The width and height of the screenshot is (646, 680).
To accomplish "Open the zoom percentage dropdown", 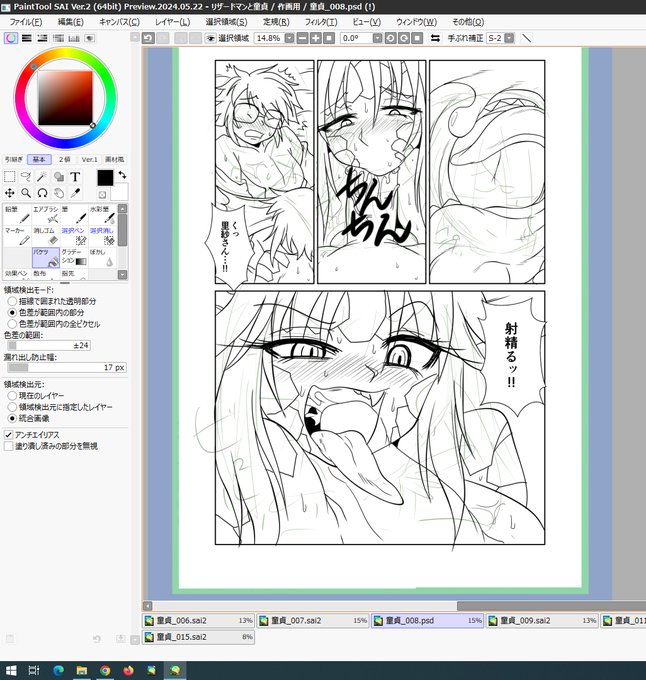I will [x=289, y=38].
